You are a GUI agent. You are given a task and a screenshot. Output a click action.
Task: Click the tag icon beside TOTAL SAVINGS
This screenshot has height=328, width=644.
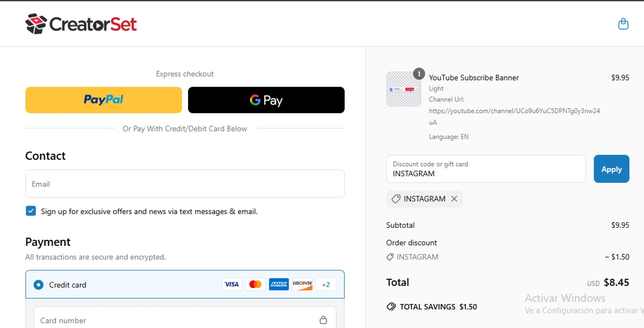coord(391,307)
